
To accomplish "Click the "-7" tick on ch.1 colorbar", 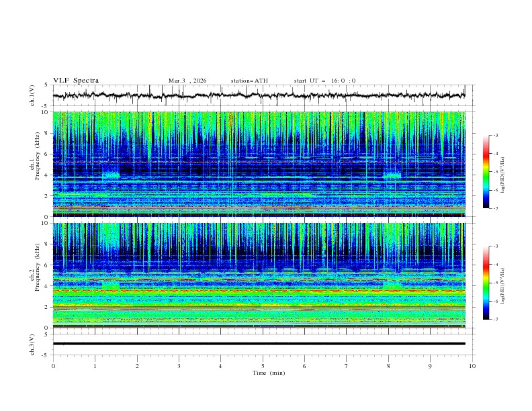I will click(495, 208).
